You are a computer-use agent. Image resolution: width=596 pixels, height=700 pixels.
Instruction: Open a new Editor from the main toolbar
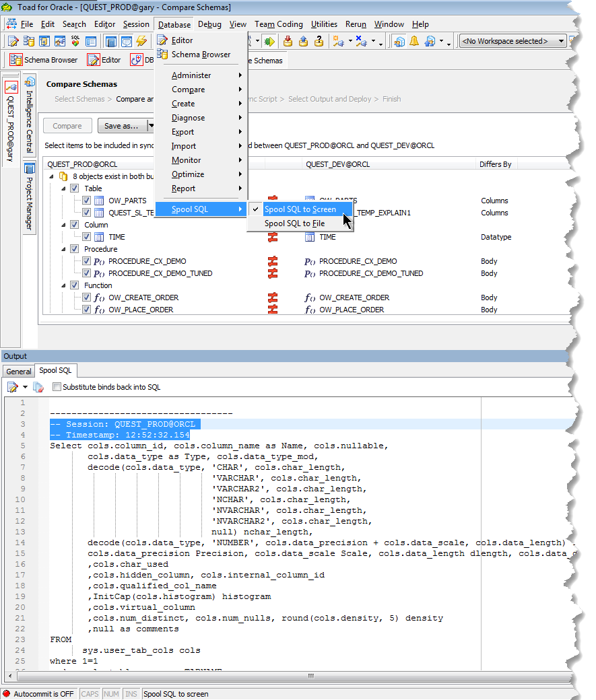coord(13,42)
